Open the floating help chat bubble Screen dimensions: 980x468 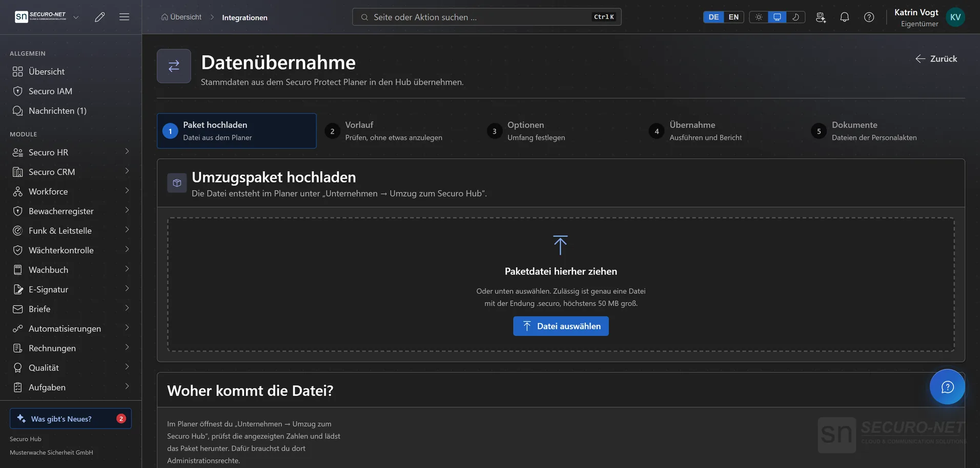(x=947, y=387)
